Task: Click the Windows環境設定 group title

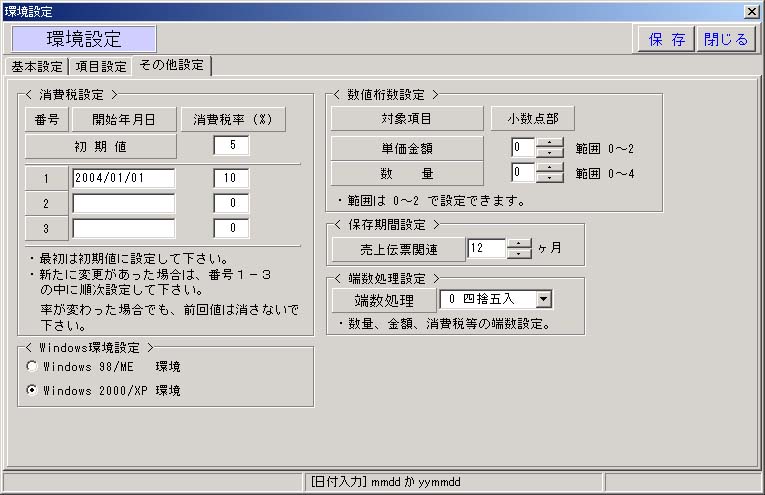Action: pyautogui.click(x=89, y=348)
